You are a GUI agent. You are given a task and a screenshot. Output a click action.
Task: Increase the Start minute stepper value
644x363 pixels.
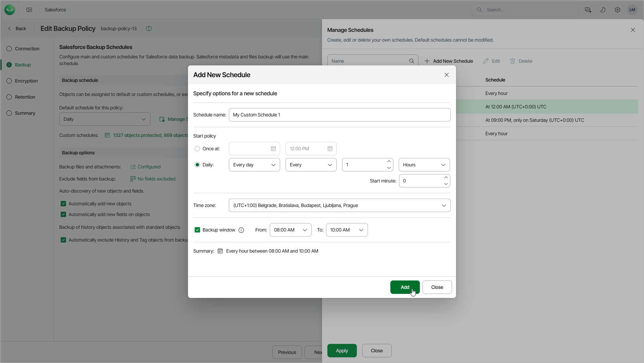(446, 177)
